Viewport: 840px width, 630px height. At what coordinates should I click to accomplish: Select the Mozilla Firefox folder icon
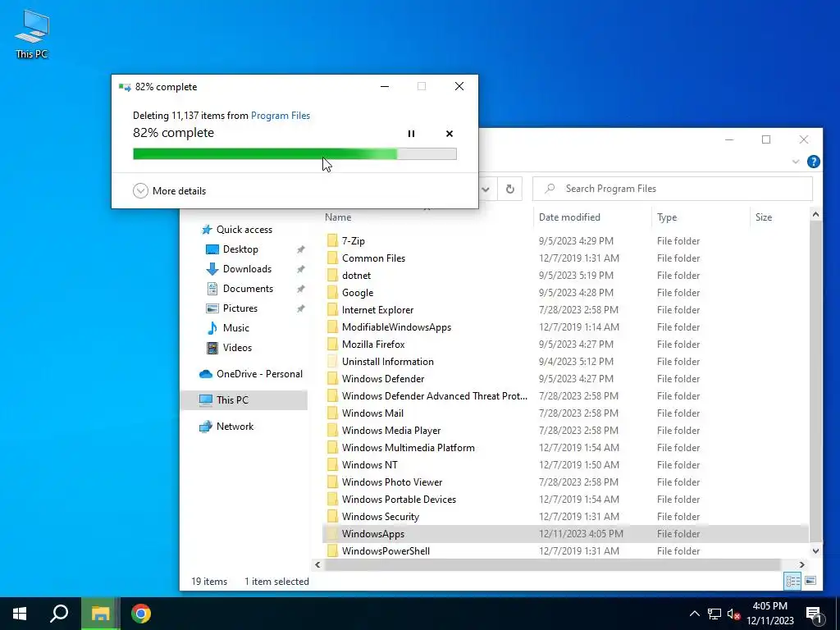[x=332, y=344]
